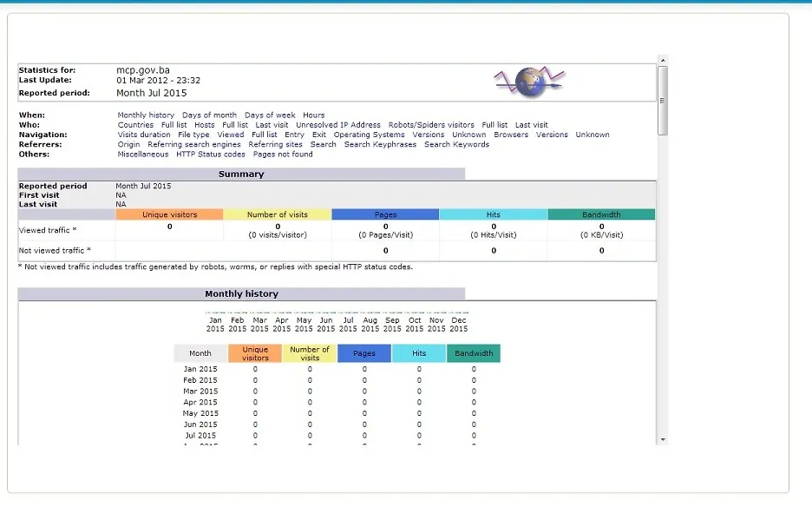
Task: Click the AWStats globe logo
Action: point(529,82)
